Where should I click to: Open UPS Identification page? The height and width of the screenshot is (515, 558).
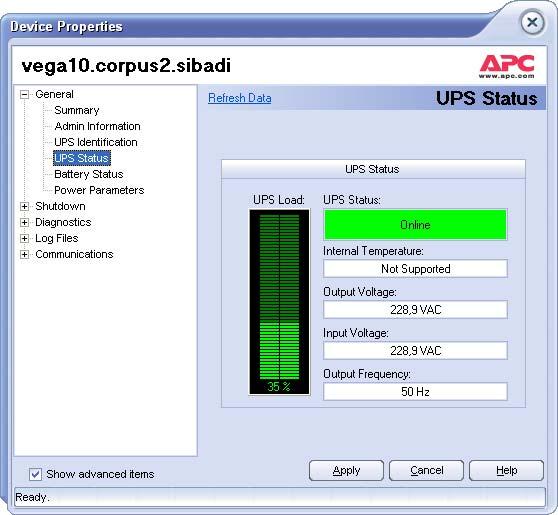[96, 142]
